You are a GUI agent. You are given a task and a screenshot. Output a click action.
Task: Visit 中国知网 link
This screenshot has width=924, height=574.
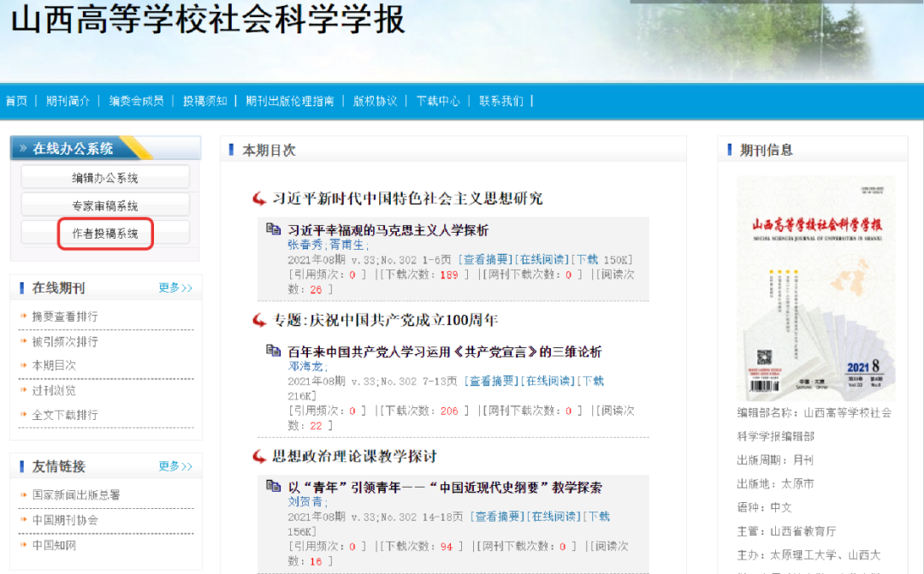[x=54, y=545]
